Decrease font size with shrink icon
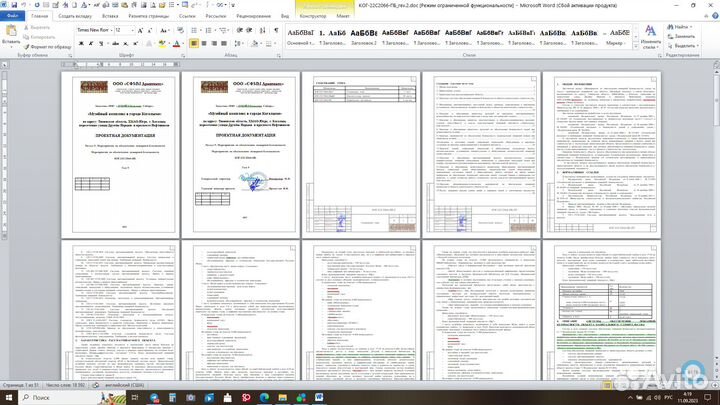This screenshot has width=720, height=405. [x=150, y=30]
